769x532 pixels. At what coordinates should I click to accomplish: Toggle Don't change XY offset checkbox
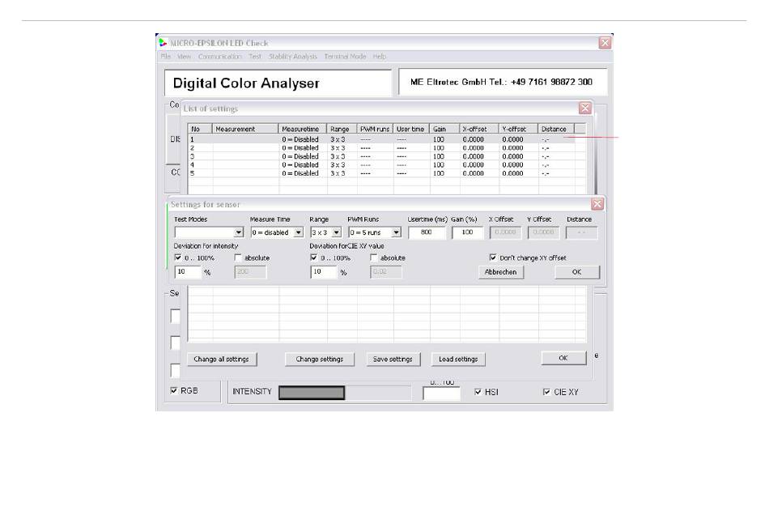pos(493,257)
